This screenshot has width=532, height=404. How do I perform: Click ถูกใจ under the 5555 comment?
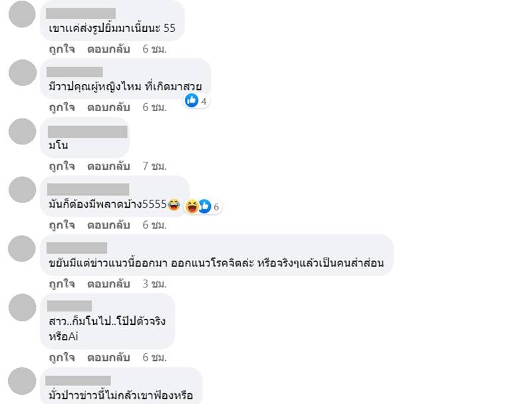[62, 225]
